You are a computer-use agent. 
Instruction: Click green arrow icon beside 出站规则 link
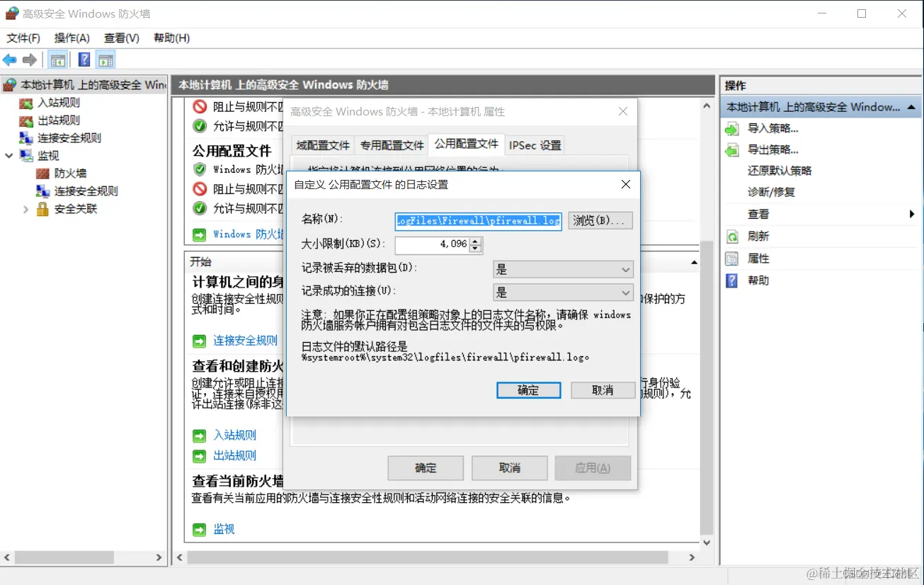click(200, 456)
